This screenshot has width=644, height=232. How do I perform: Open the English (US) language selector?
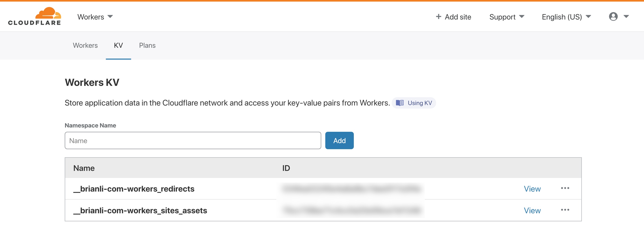566,17
